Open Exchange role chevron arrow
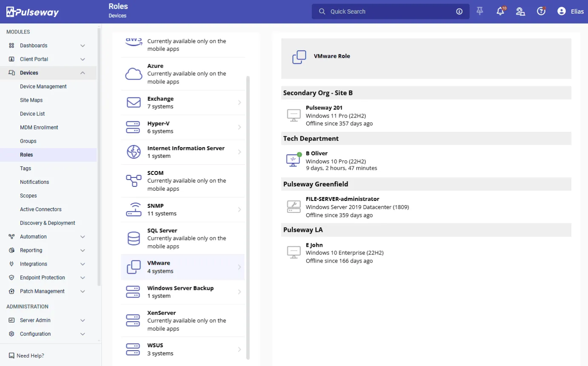This screenshot has height=366, width=588. (x=240, y=103)
